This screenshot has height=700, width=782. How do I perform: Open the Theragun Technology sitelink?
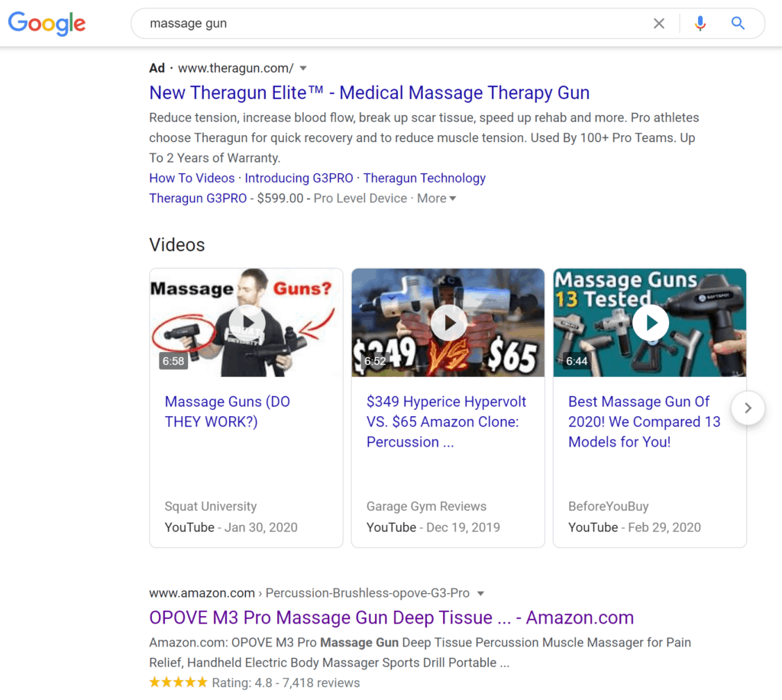click(425, 178)
